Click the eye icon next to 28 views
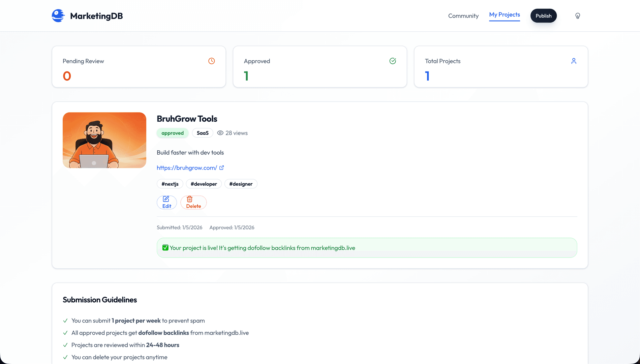The height and width of the screenshot is (364, 640). coord(220,133)
